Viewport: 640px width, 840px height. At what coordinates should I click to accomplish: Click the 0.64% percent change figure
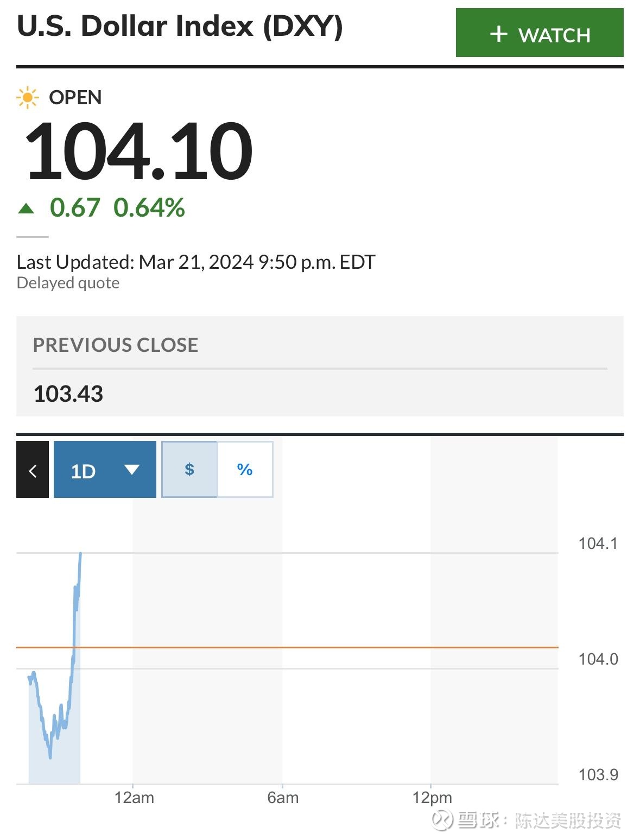click(149, 208)
